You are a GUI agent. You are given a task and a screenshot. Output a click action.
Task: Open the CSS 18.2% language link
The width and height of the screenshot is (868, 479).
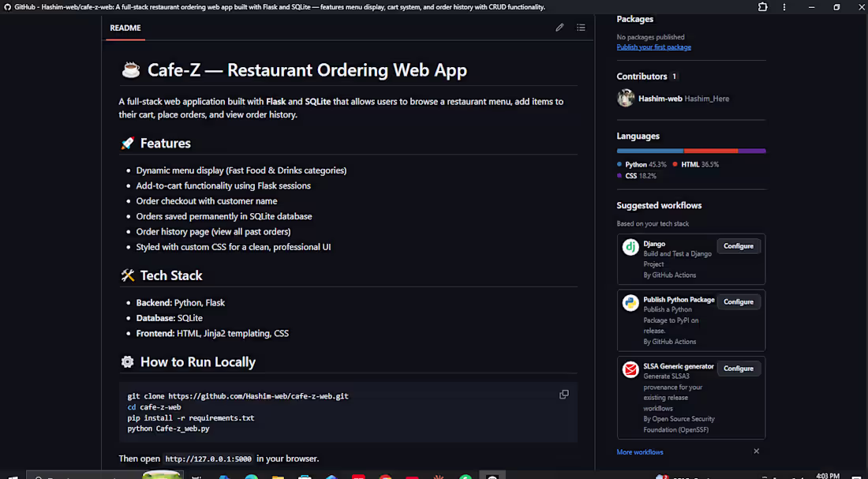[637, 175]
